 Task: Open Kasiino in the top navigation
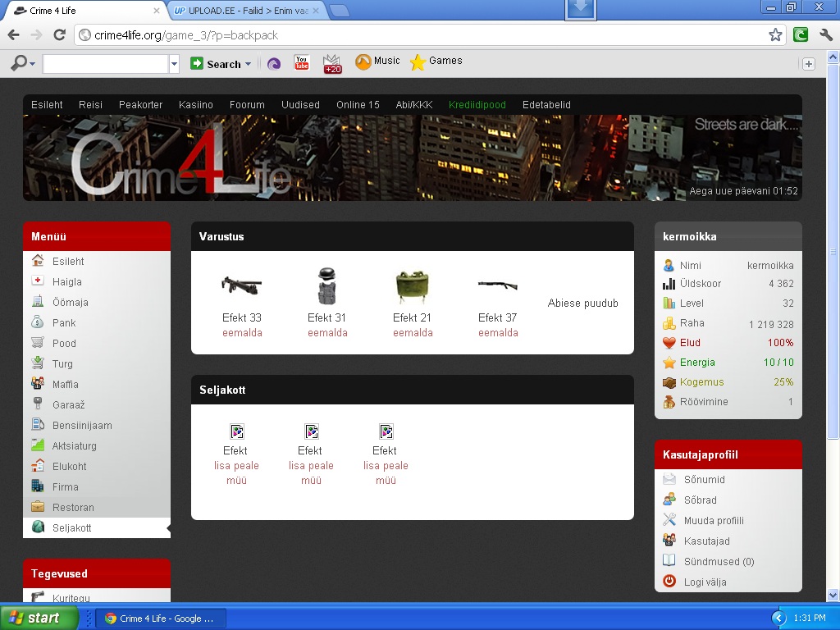click(195, 105)
